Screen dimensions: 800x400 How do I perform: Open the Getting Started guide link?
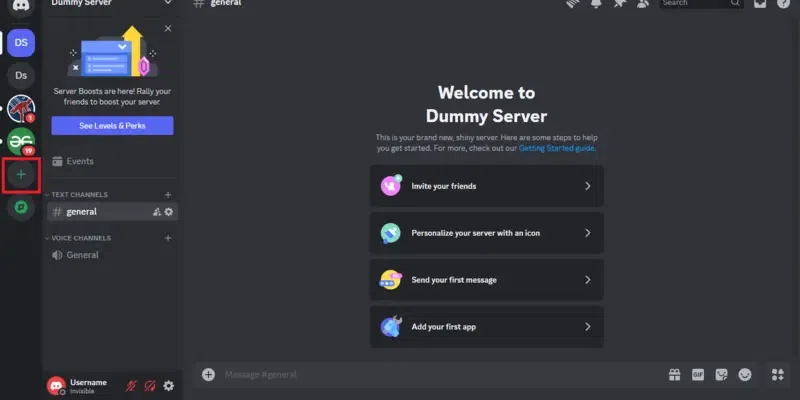[x=557, y=148]
